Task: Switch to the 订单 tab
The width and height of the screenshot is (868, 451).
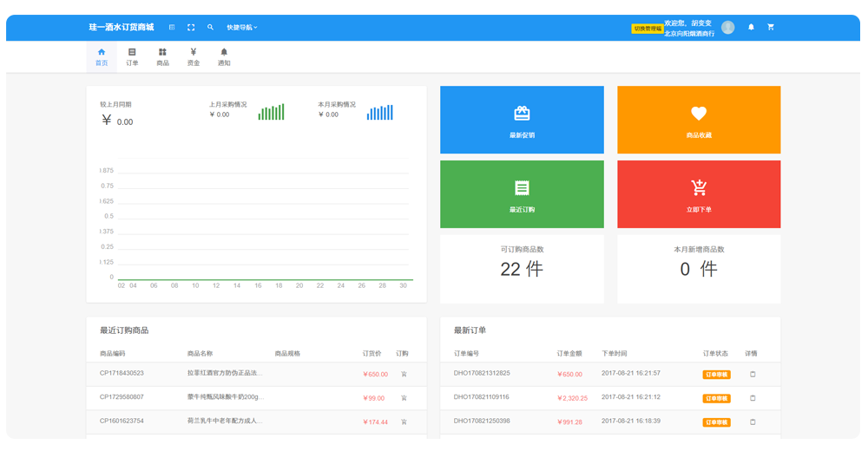Action: 132,56
